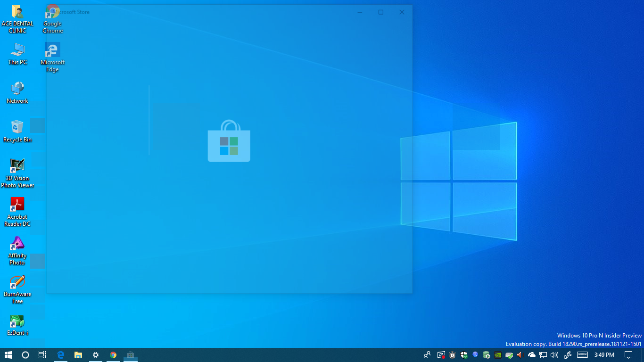Open Windows Security shield tray icon
Viewport: 644px width, 362px height.
coord(464,355)
